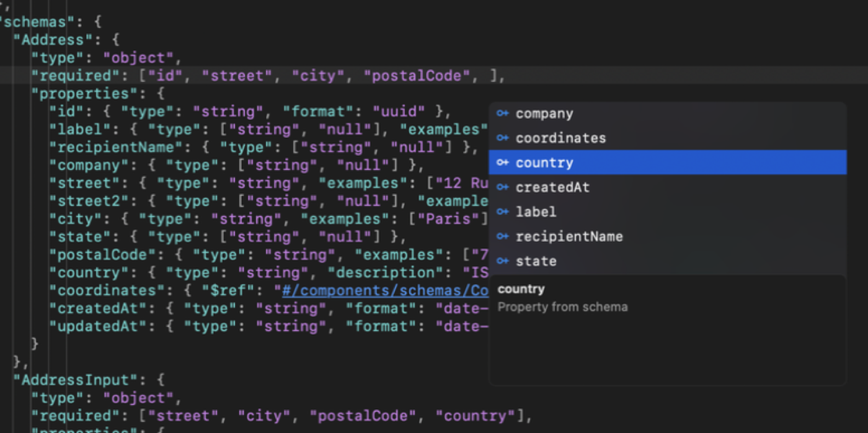The height and width of the screenshot is (433, 868).
Task: Click the property icon beside the company suggestion
Action: pyautogui.click(x=502, y=113)
